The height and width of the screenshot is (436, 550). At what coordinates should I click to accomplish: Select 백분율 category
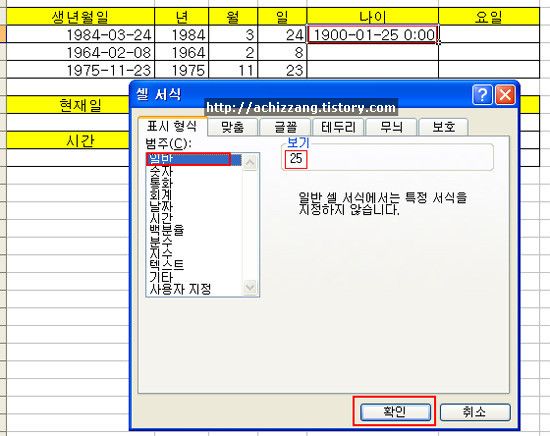pos(194,230)
